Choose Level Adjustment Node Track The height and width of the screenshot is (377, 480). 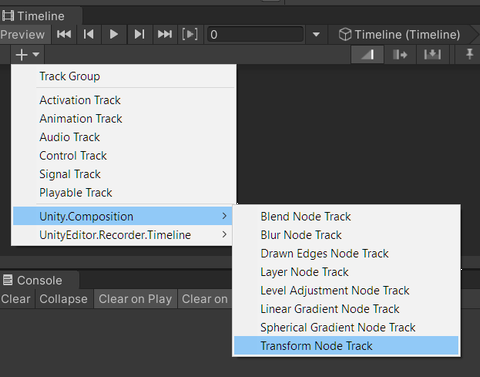click(346, 291)
